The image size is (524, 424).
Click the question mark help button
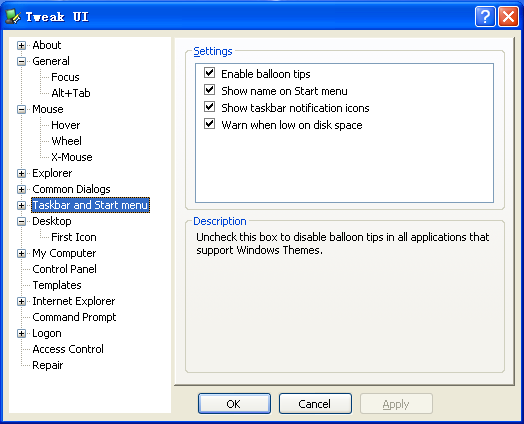click(485, 16)
